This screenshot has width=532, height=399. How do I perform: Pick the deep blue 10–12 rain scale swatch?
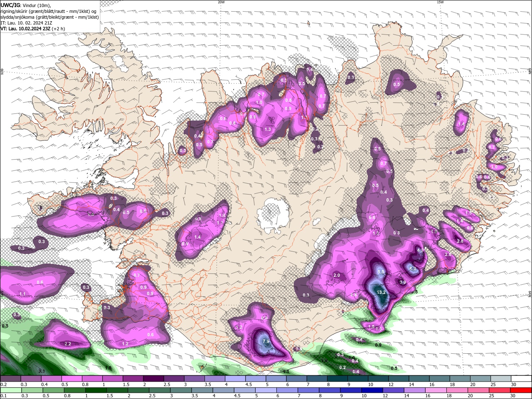point(372,390)
